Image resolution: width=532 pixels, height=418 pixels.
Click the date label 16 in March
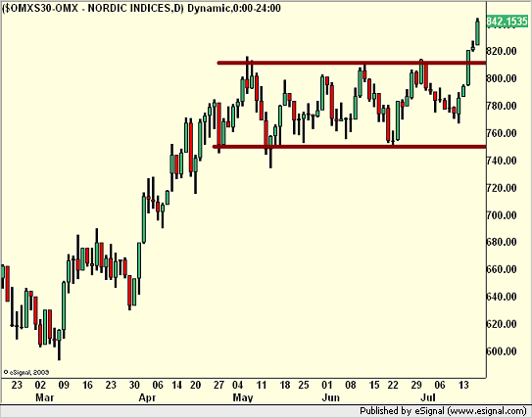[x=87, y=385]
